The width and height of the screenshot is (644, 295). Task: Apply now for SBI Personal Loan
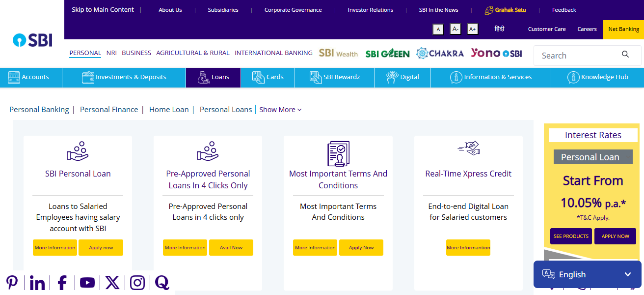click(x=101, y=247)
